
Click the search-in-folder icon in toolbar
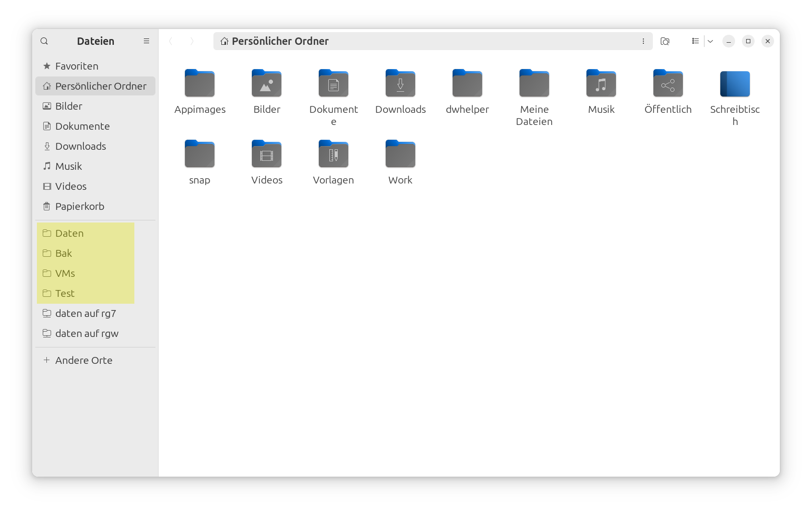click(665, 41)
